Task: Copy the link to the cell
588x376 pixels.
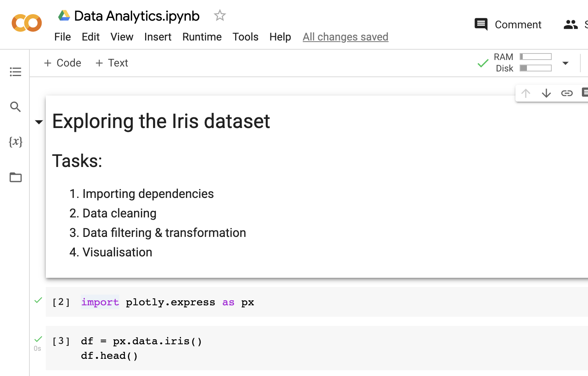Action: 567,93
